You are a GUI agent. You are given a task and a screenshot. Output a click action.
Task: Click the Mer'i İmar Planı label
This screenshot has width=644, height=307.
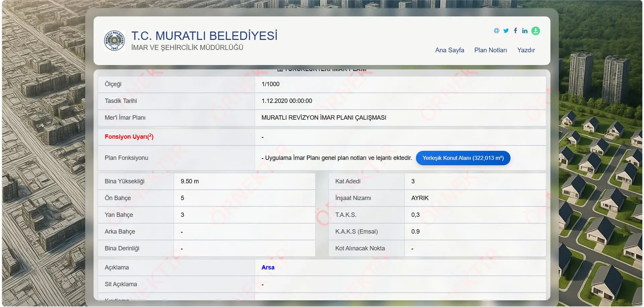pyautogui.click(x=125, y=118)
